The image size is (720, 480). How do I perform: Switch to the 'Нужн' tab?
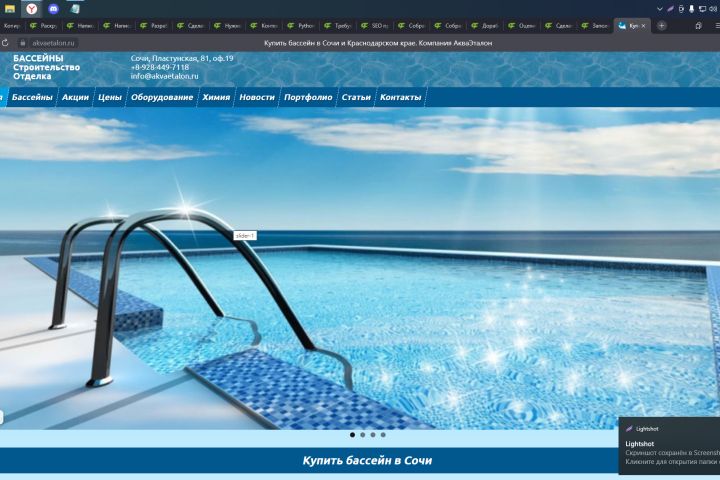tap(227, 26)
